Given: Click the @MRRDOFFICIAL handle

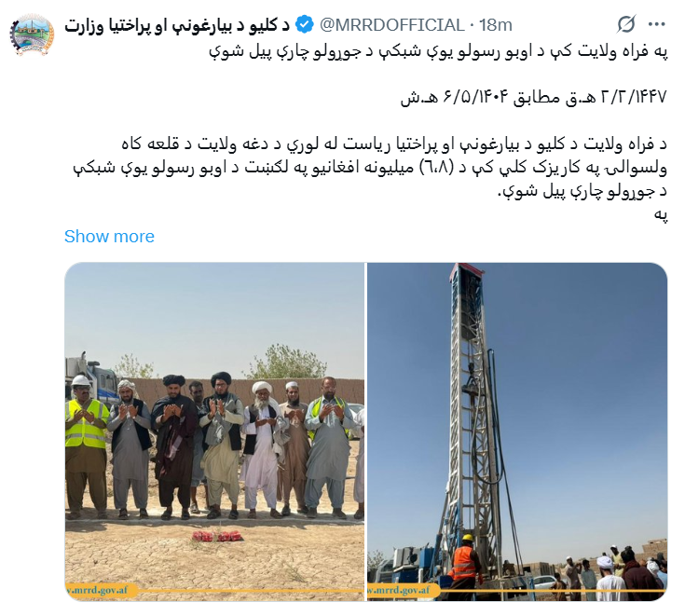Looking at the screenshot, I should pos(391,25).
